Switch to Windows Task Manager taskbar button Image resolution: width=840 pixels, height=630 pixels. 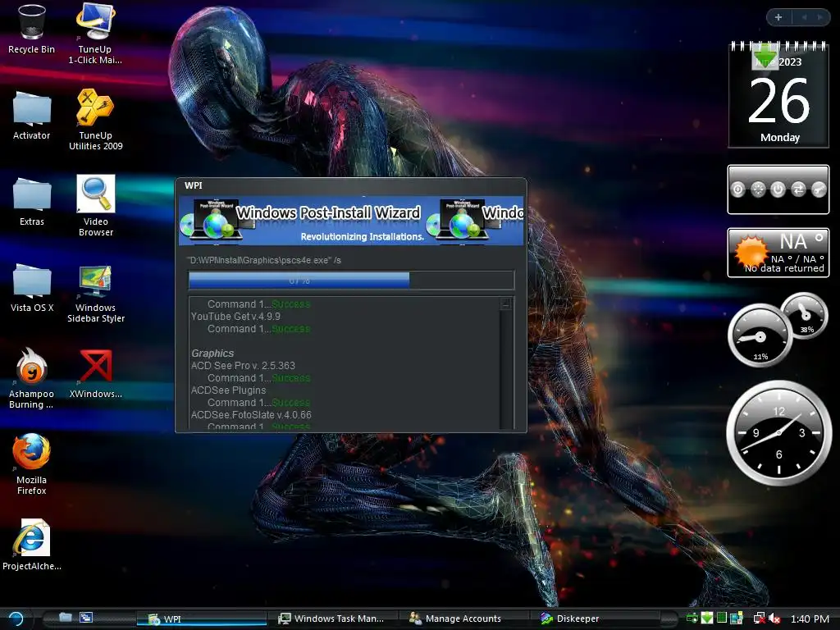(x=333, y=619)
